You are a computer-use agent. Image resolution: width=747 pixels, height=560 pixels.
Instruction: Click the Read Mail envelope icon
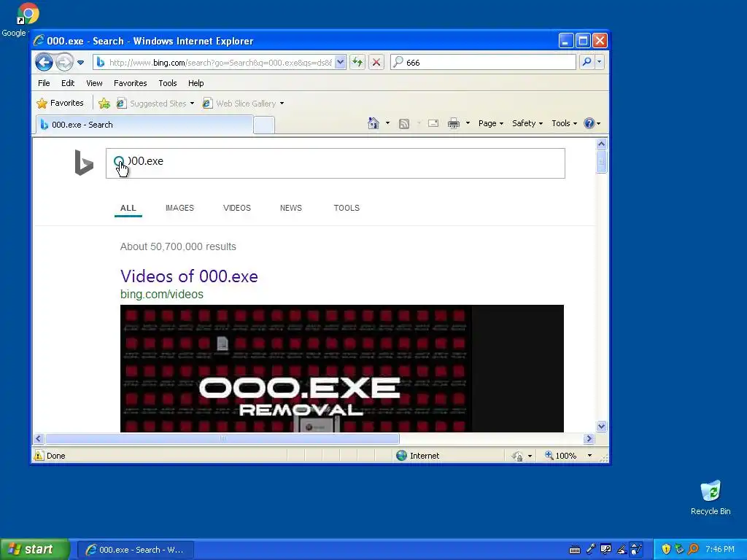(x=433, y=124)
